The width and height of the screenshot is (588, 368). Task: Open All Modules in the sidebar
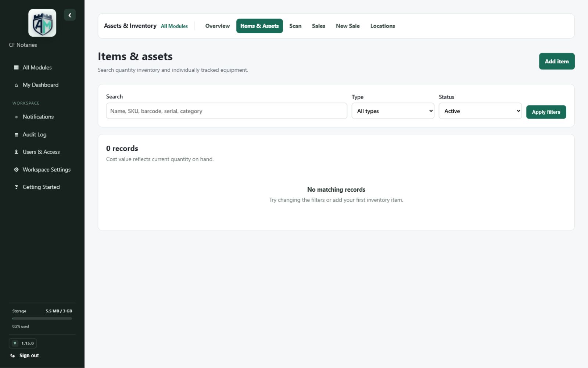point(42,67)
